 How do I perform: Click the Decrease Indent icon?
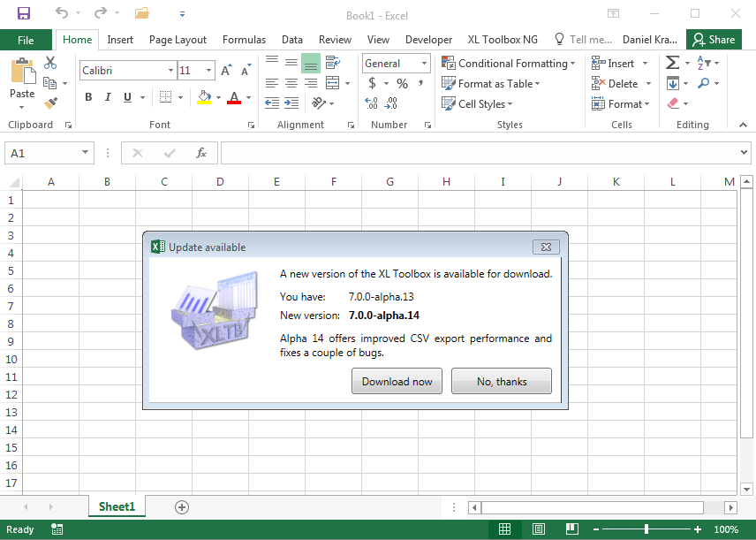point(272,103)
